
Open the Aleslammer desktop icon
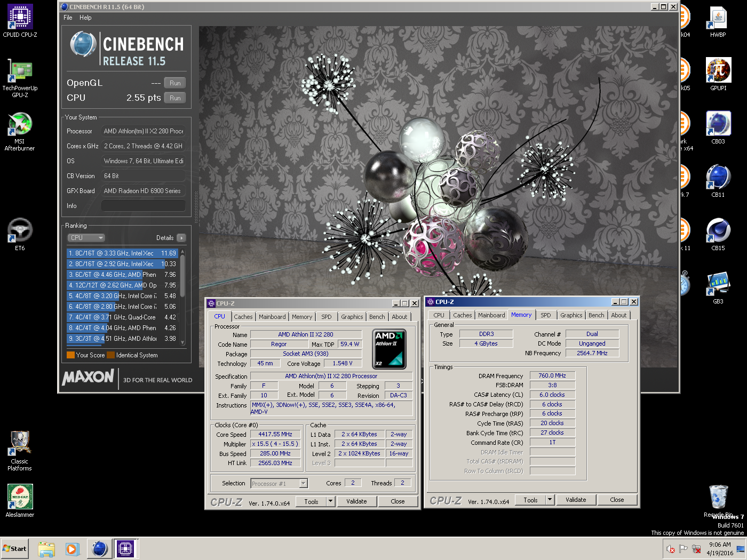(x=20, y=500)
